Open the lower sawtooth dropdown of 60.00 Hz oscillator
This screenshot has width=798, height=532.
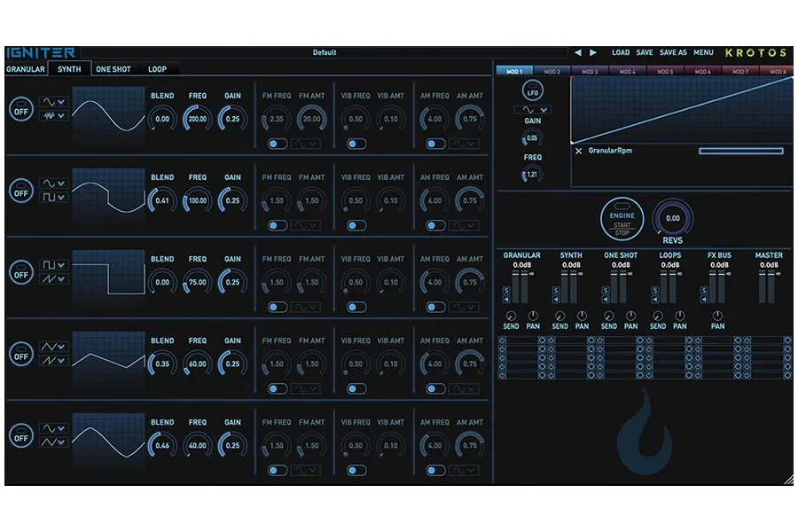(54, 361)
